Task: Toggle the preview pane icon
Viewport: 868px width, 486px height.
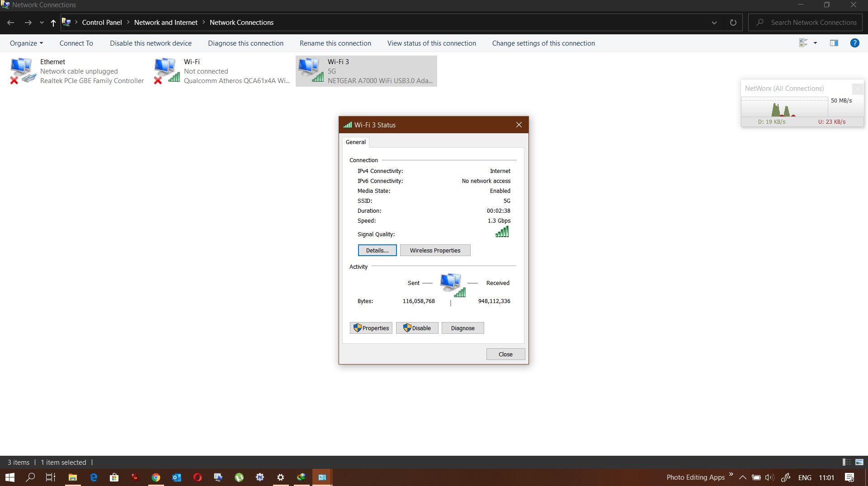Action: coord(834,43)
